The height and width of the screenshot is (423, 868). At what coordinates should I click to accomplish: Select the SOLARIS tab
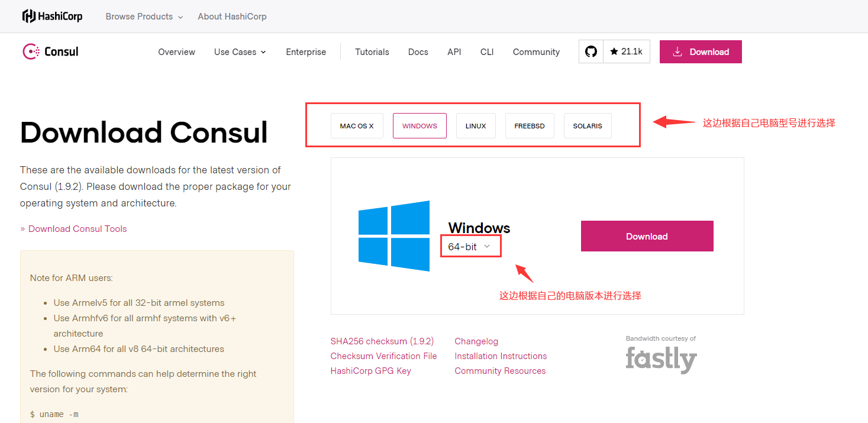coord(588,126)
